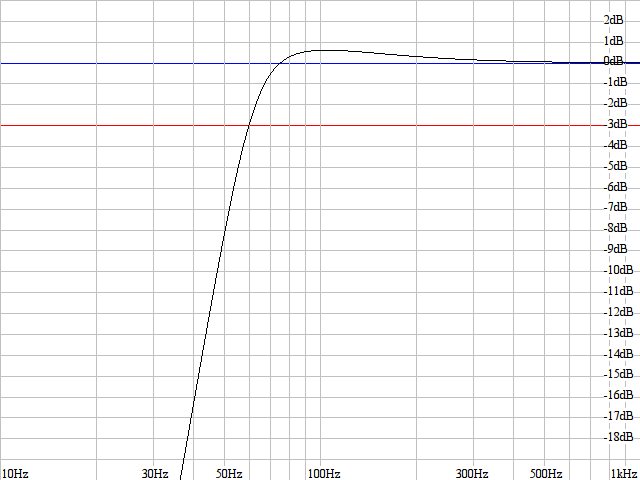Click the -10dB axis label
Viewport: 640px width, 480px height.
click(618, 270)
